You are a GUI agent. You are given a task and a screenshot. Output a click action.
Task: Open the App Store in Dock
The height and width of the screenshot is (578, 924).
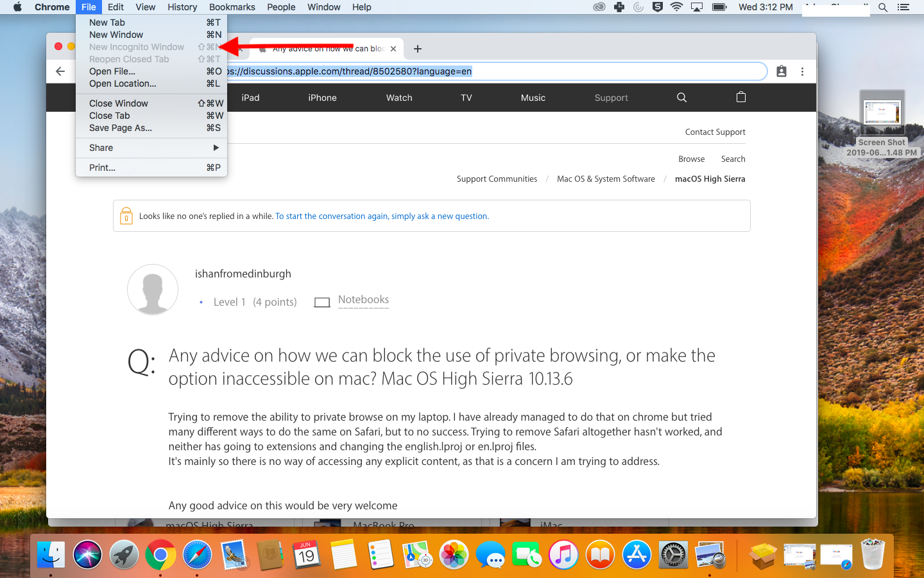coord(637,555)
